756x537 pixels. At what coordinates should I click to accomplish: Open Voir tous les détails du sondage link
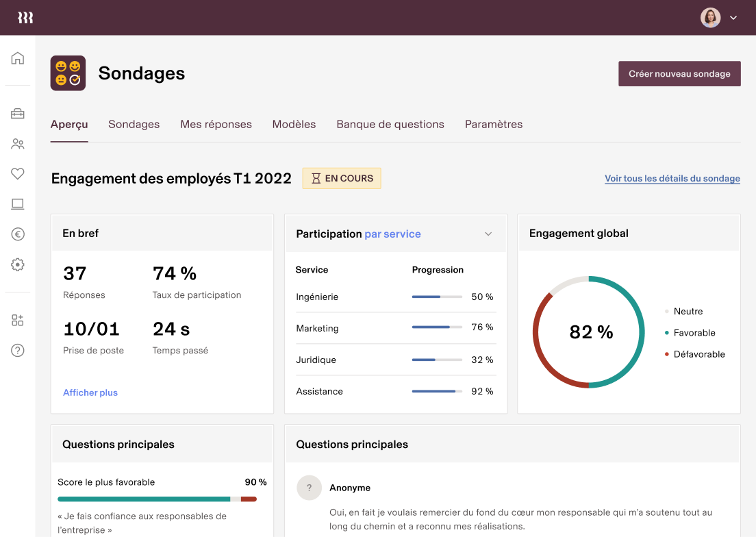tap(672, 178)
